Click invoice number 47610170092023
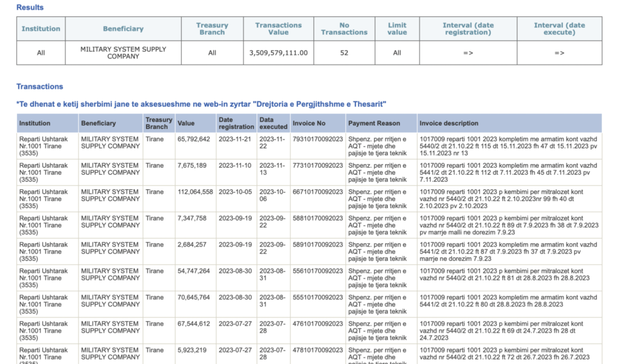This screenshot has height=364, width=644. [318, 324]
